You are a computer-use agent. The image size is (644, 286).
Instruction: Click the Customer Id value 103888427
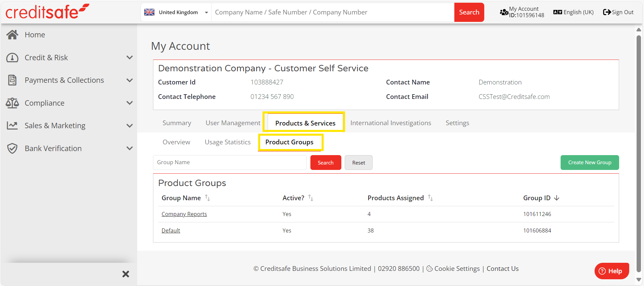(x=267, y=82)
